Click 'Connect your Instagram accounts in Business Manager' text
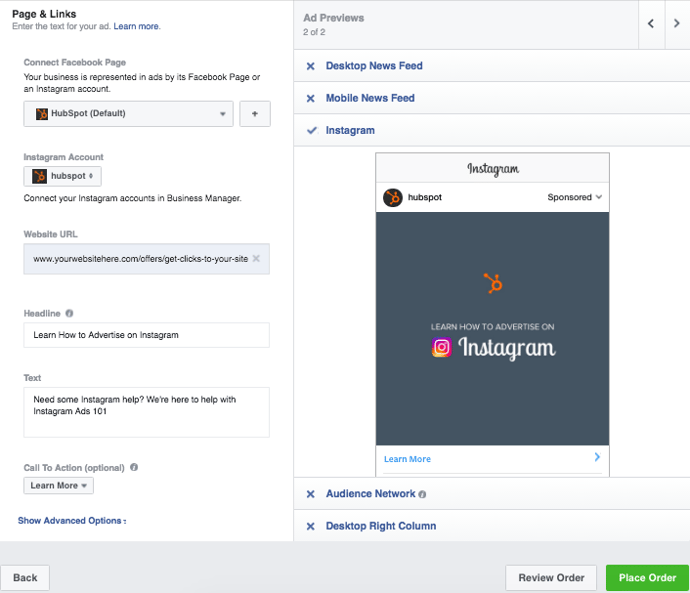 pyautogui.click(x=132, y=198)
